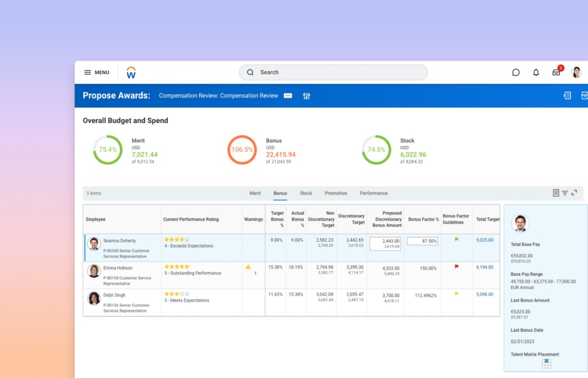Open the notifications bell icon

(536, 73)
